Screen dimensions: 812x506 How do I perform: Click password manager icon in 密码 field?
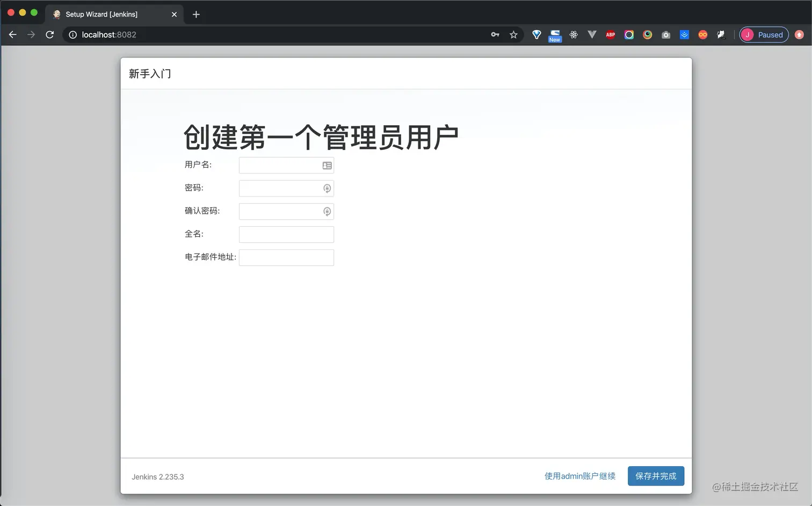[x=327, y=189]
